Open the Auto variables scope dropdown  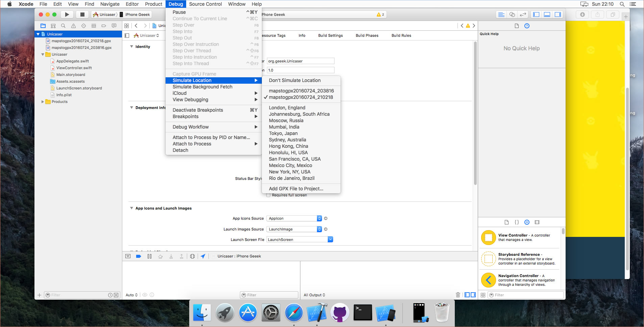point(131,295)
